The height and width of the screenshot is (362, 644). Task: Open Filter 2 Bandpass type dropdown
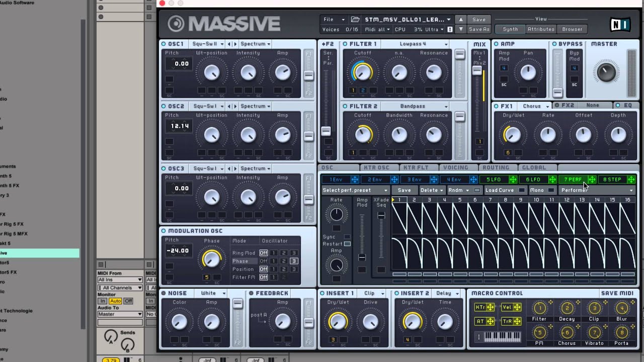point(415,106)
